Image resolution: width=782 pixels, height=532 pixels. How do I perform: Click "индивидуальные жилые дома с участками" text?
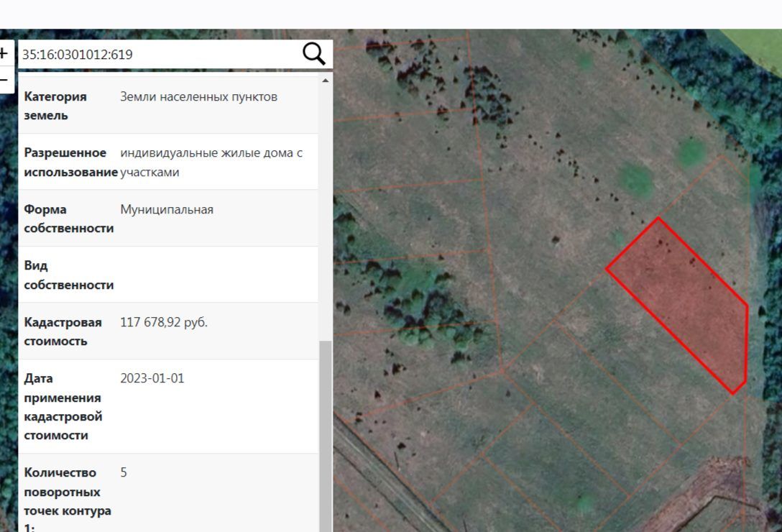coord(211,162)
